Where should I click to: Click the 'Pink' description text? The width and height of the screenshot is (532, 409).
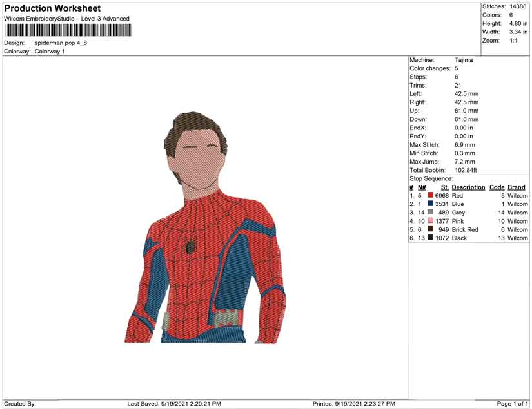pyautogui.click(x=458, y=221)
